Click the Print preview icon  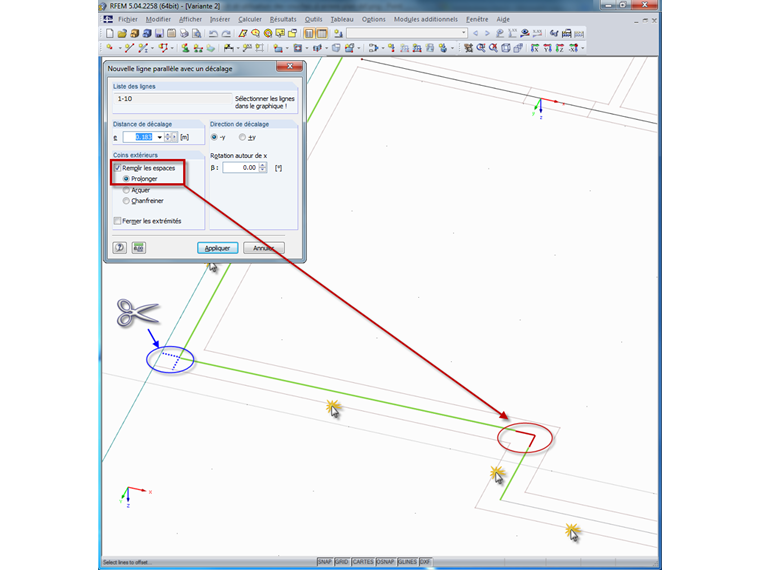197,33
